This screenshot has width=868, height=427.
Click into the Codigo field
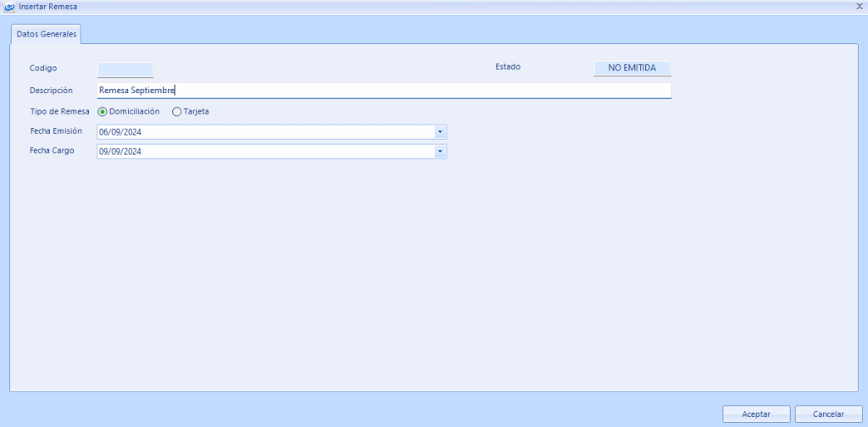tap(125, 69)
